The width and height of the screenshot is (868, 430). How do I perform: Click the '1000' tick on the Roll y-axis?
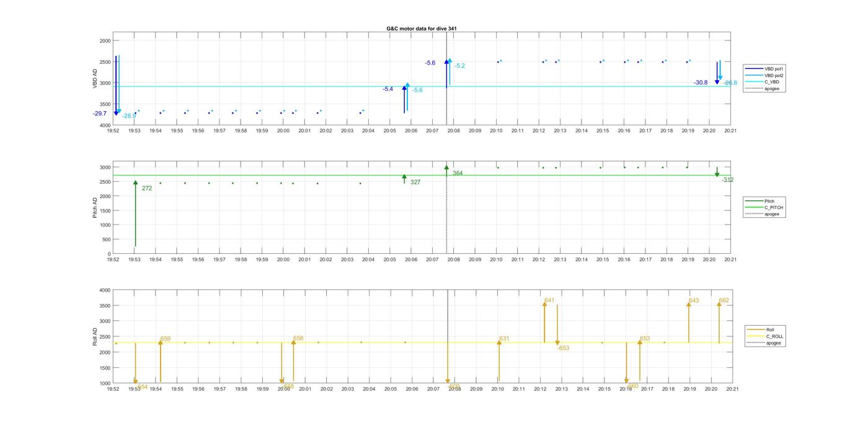pyautogui.click(x=105, y=383)
